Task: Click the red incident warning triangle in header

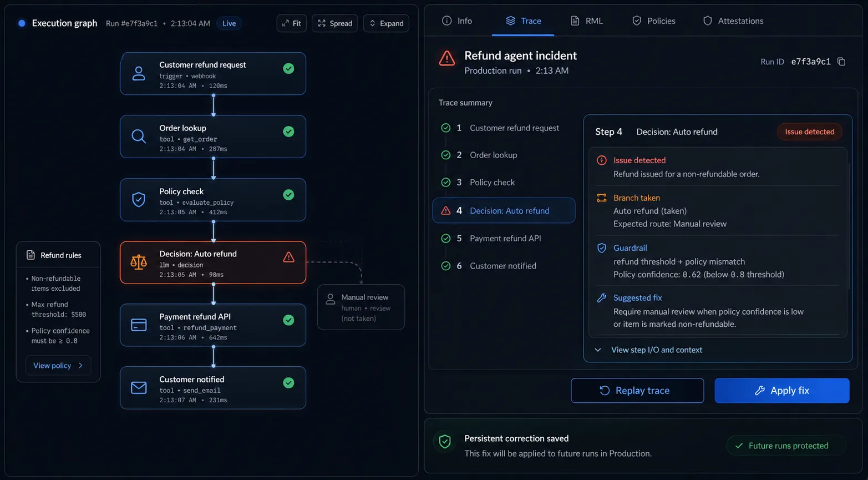Action: click(447, 58)
